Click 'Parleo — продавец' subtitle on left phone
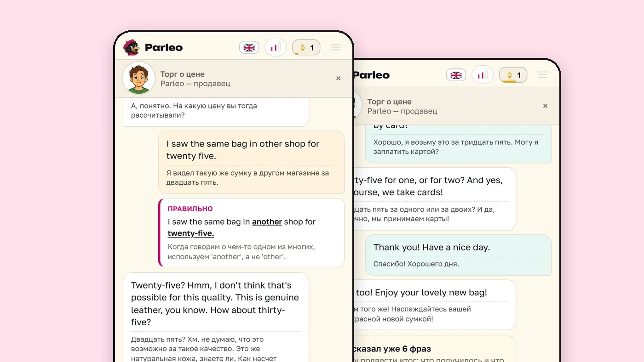 195,84
